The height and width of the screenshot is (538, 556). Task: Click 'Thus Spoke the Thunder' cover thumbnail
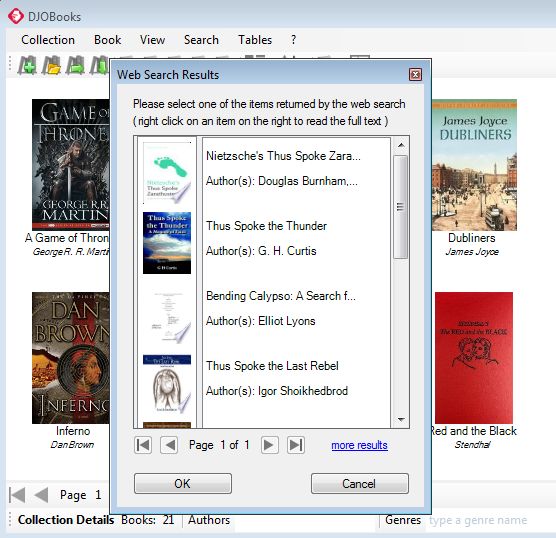click(167, 243)
